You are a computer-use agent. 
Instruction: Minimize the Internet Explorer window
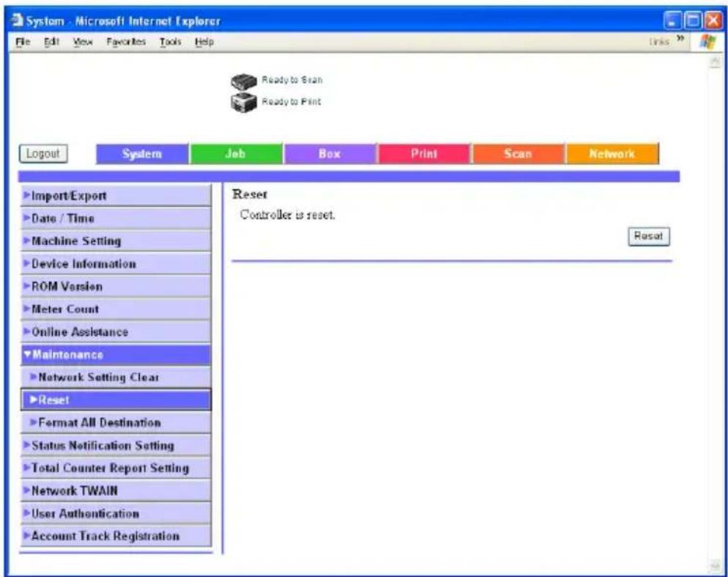(672, 21)
